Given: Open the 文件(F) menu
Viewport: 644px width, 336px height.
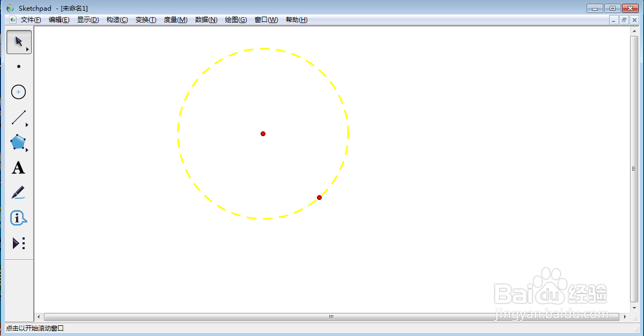Looking at the screenshot, I should (31, 20).
